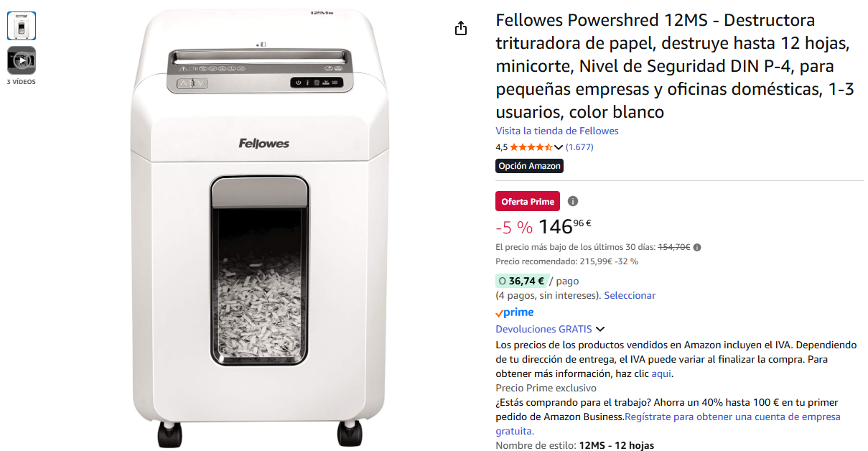Play the product video thumbnail
Image resolution: width=868 pixels, height=451 pixels.
[22, 60]
